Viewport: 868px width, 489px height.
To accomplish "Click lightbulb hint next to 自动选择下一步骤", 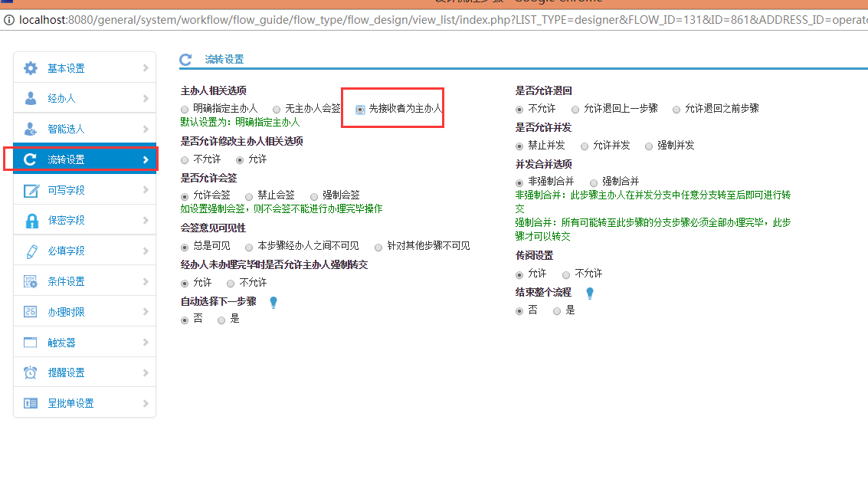I will (274, 303).
